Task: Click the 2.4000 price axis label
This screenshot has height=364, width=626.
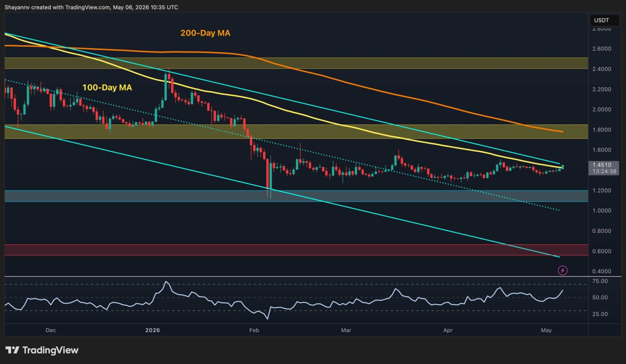Action: click(x=602, y=69)
